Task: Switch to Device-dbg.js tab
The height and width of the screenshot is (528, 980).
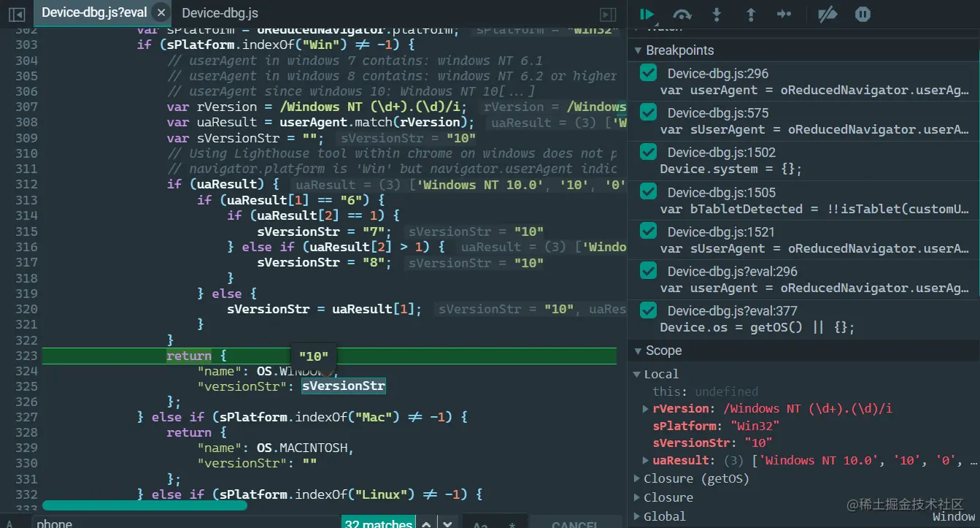Action: tap(220, 13)
